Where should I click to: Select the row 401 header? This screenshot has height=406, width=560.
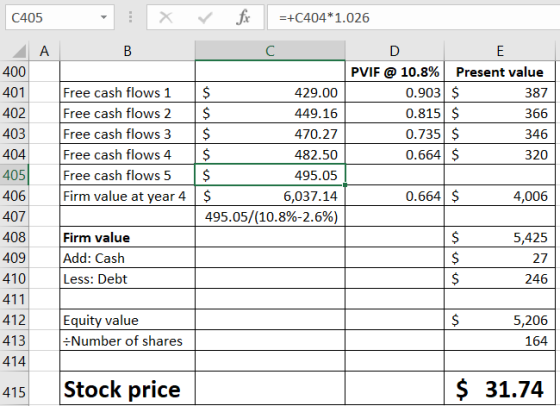pyautogui.click(x=14, y=92)
